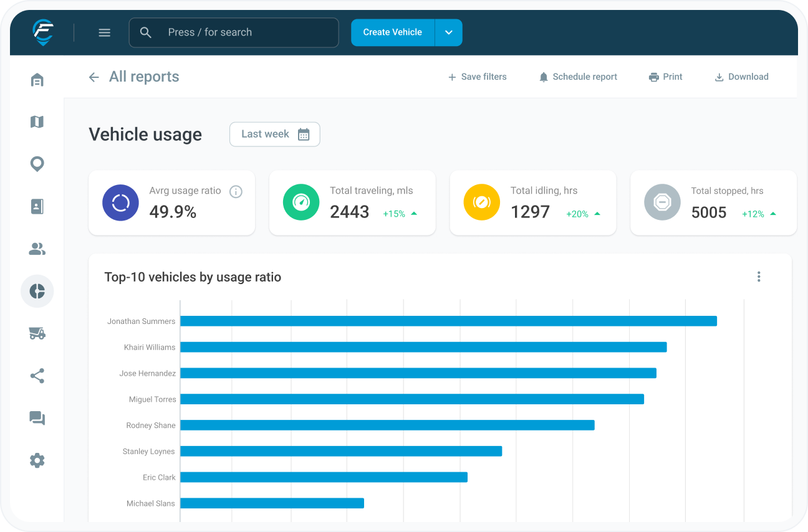Click the Michael Slans bar in chart

(272, 503)
